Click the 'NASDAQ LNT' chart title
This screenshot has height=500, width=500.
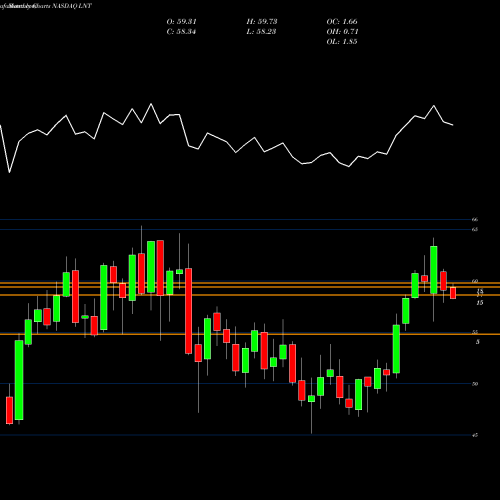[x=71, y=6]
